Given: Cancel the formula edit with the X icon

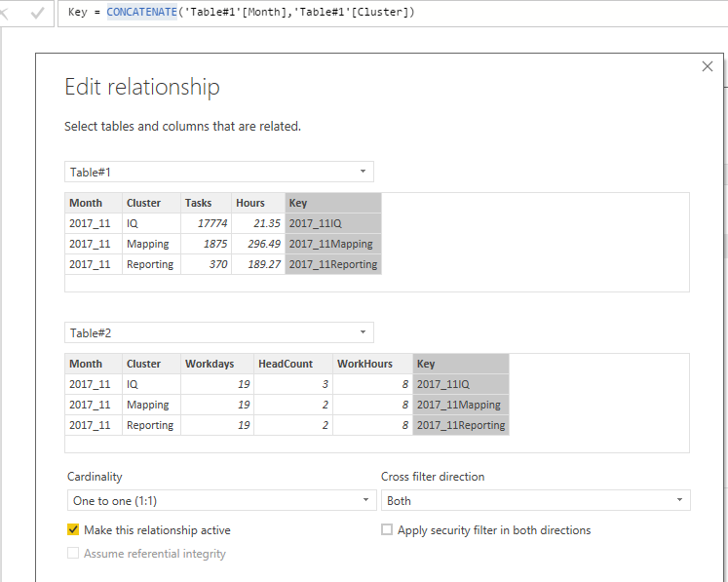Looking at the screenshot, I should 4,13.
